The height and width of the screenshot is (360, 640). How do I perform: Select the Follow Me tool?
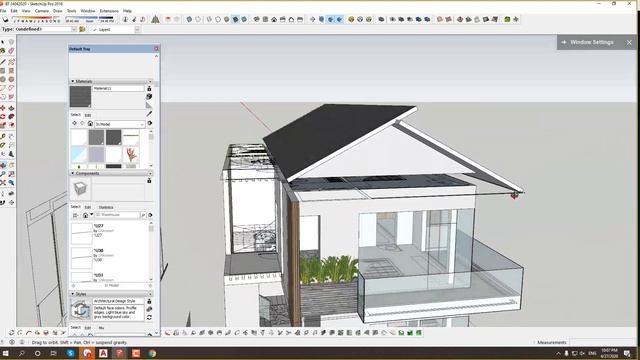point(11,117)
